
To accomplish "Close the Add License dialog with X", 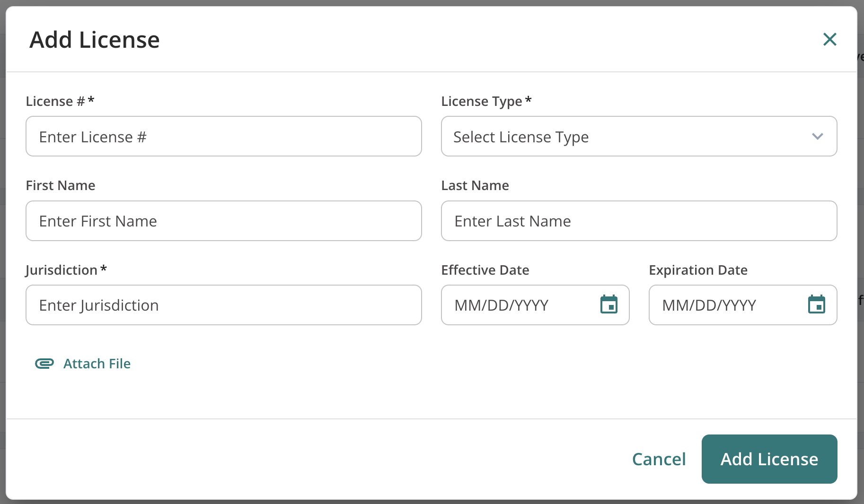I will (830, 39).
